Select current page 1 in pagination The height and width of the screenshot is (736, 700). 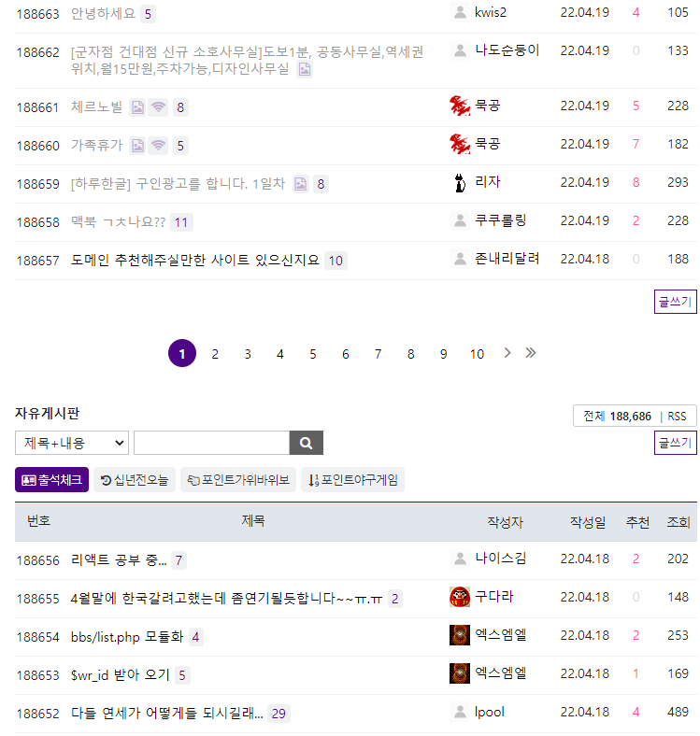[182, 353]
